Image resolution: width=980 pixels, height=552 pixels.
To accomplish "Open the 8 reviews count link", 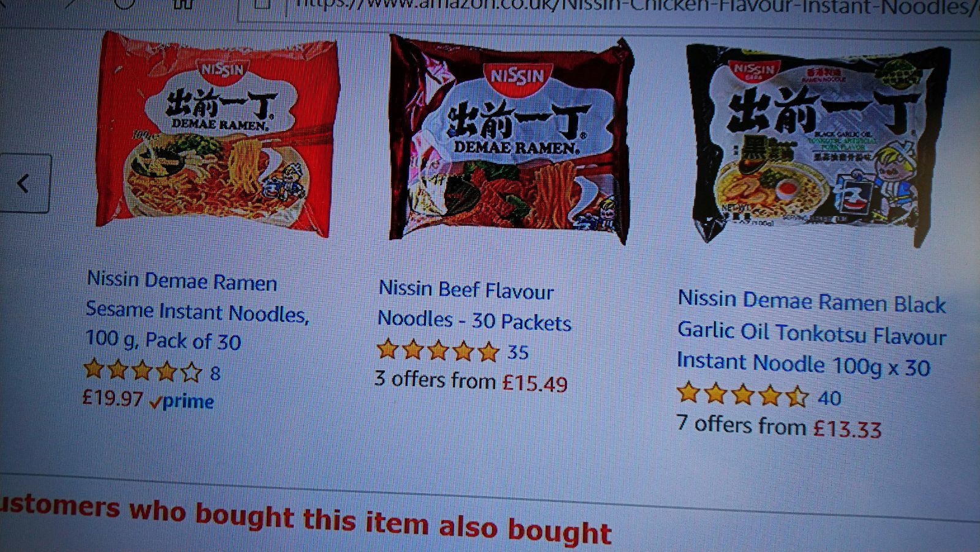I will (x=215, y=373).
